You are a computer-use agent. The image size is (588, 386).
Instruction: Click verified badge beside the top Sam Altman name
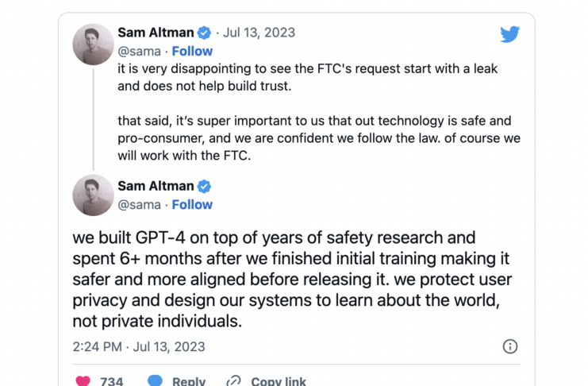204,33
